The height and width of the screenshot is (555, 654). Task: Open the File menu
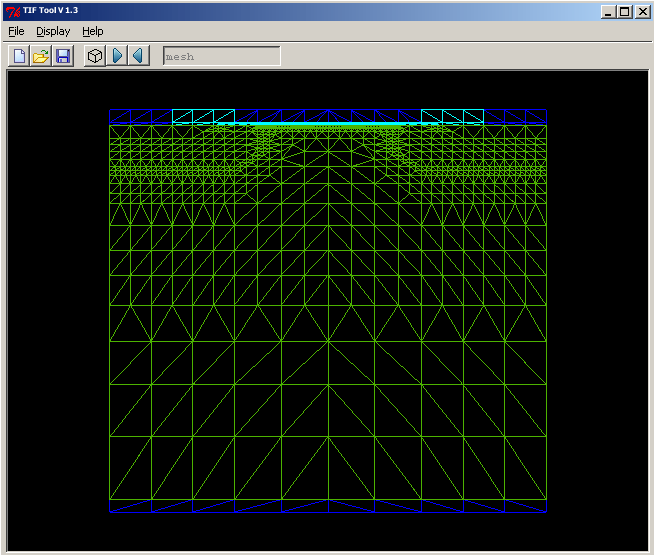click(16, 32)
